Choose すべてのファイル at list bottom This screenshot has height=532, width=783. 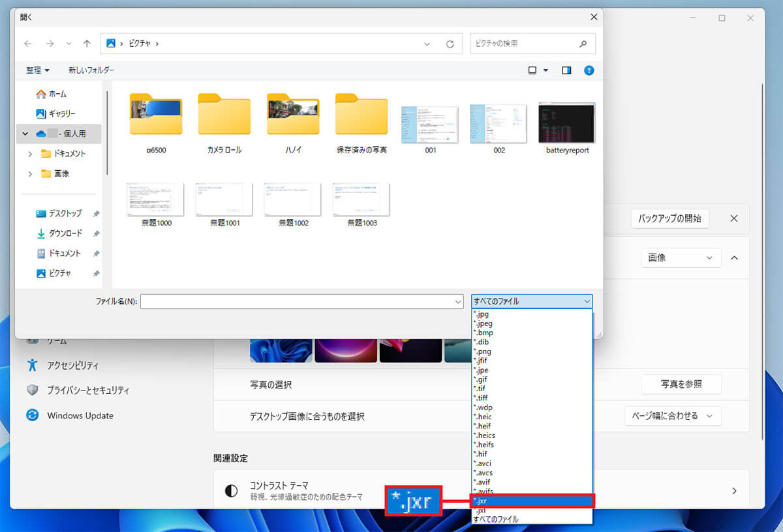pos(531,519)
